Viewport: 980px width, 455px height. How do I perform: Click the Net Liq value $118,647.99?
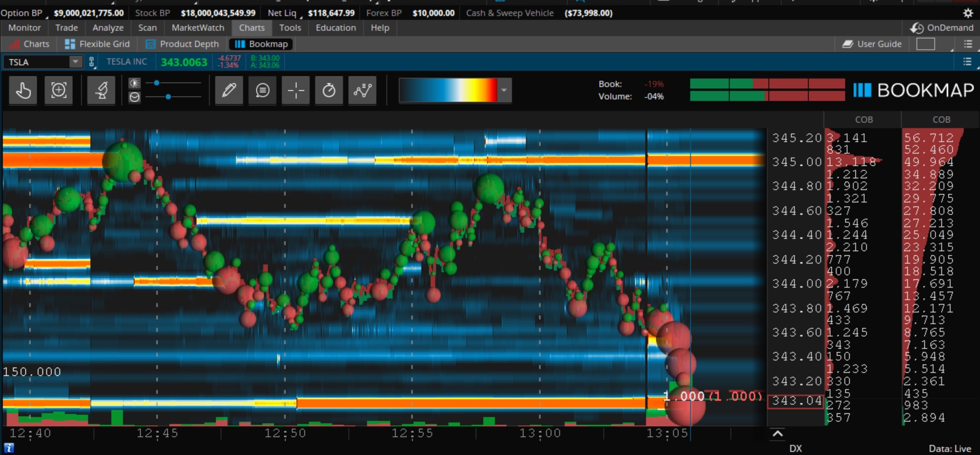coord(331,13)
